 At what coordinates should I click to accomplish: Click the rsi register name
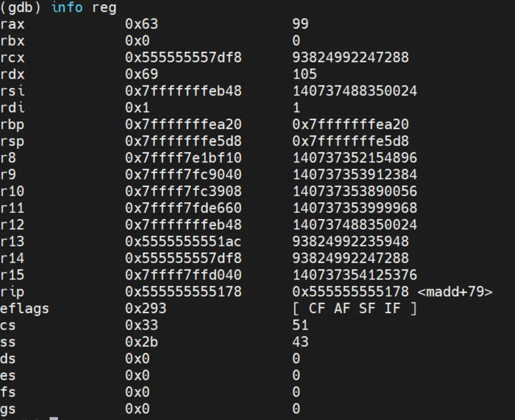pyautogui.click(x=12, y=91)
